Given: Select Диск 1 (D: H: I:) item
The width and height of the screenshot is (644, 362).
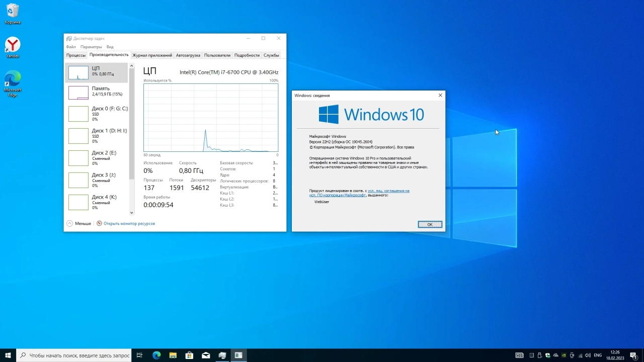Looking at the screenshot, I should point(97,136).
